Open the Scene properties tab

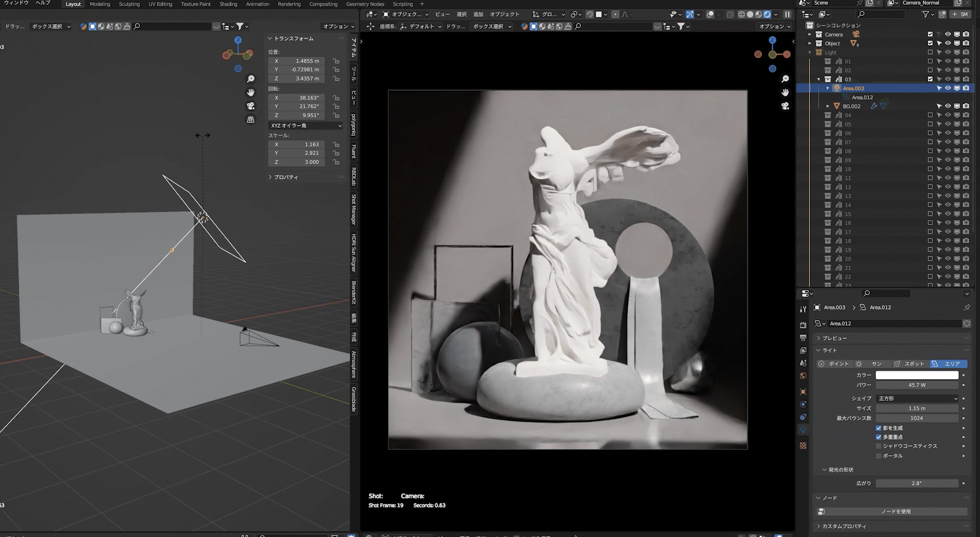pyautogui.click(x=803, y=363)
